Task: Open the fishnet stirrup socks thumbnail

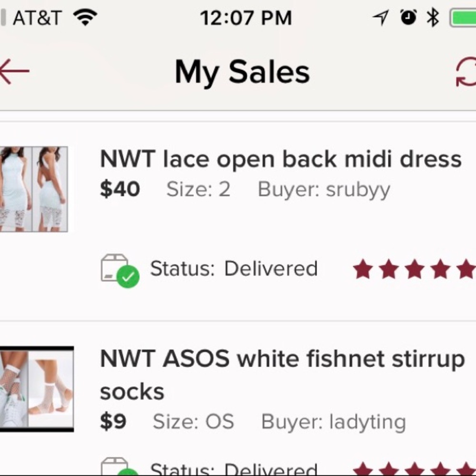Action: [36, 389]
